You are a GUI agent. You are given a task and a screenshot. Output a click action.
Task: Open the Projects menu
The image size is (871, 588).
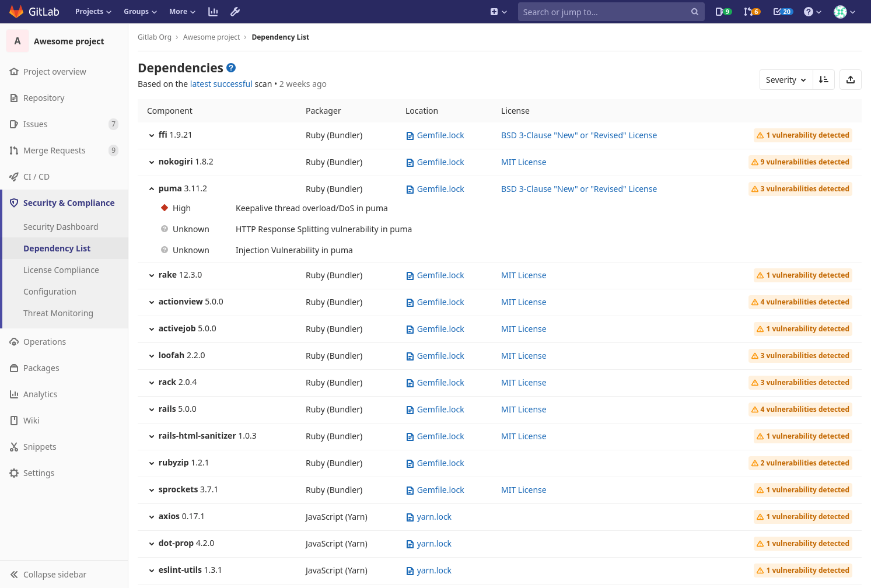click(93, 12)
